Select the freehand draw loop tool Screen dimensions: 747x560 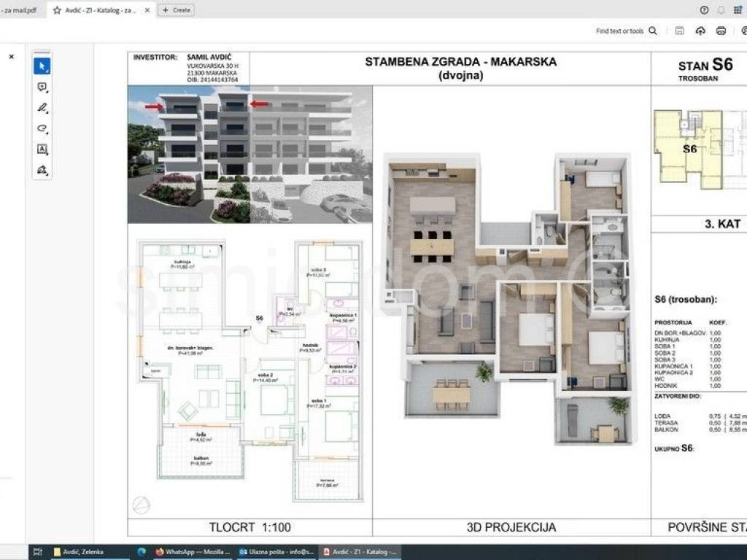tap(42, 128)
